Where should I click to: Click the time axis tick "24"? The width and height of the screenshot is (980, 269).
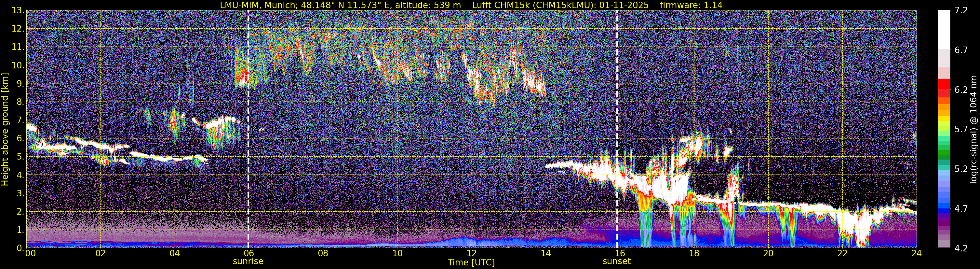point(917,254)
